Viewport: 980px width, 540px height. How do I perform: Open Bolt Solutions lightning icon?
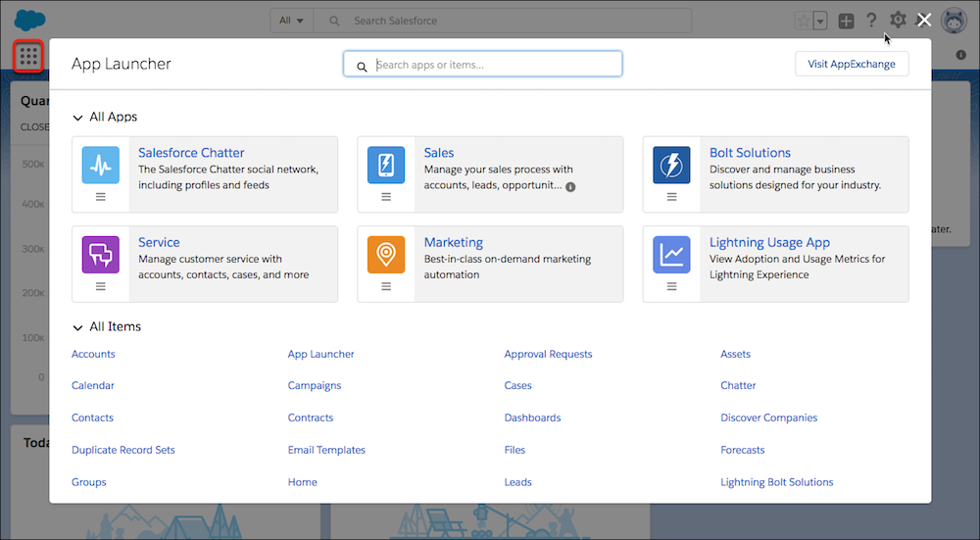(x=671, y=165)
